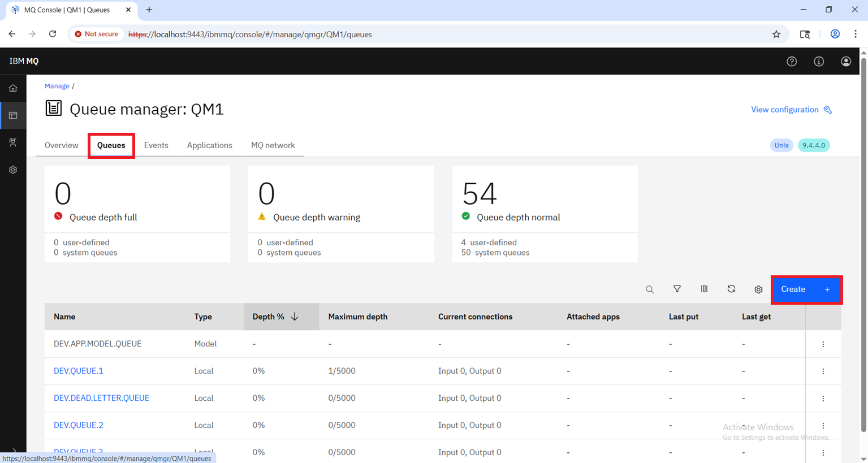
Task: Expand the left sidebar chevron
Action: [x=14, y=451]
